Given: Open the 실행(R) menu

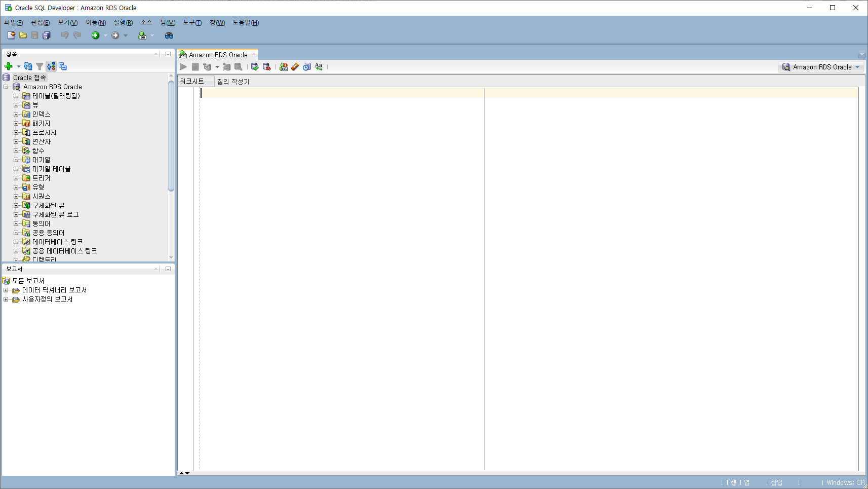Looking at the screenshot, I should pyautogui.click(x=123, y=23).
